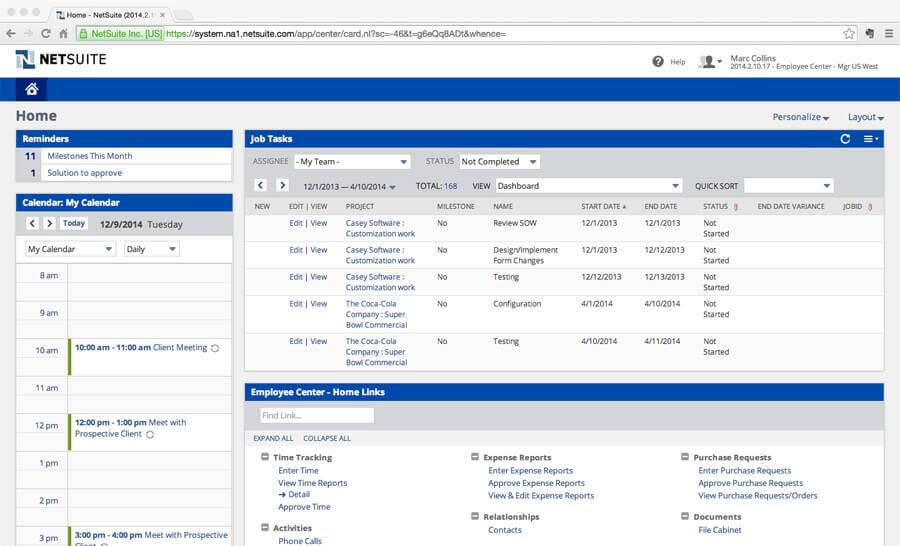900x546 pixels.
Task: Open the Assignee My Team dropdown
Action: [x=352, y=162]
